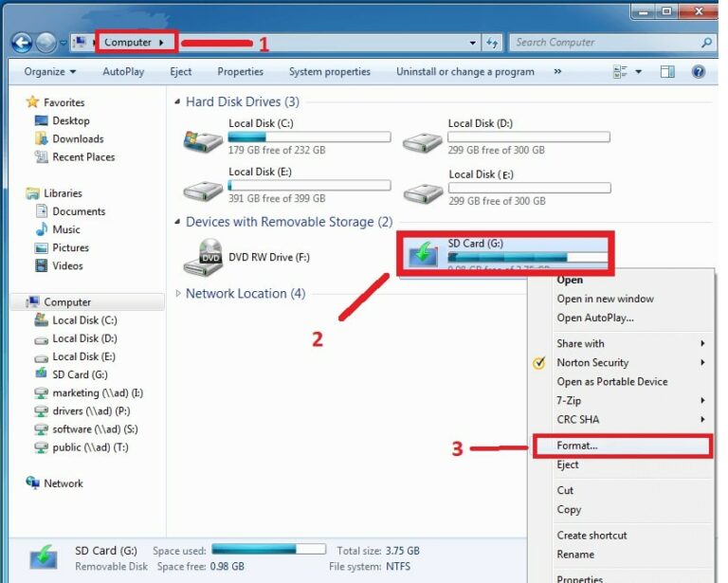
Task: Click Uninstall or change a program
Action: [464, 72]
